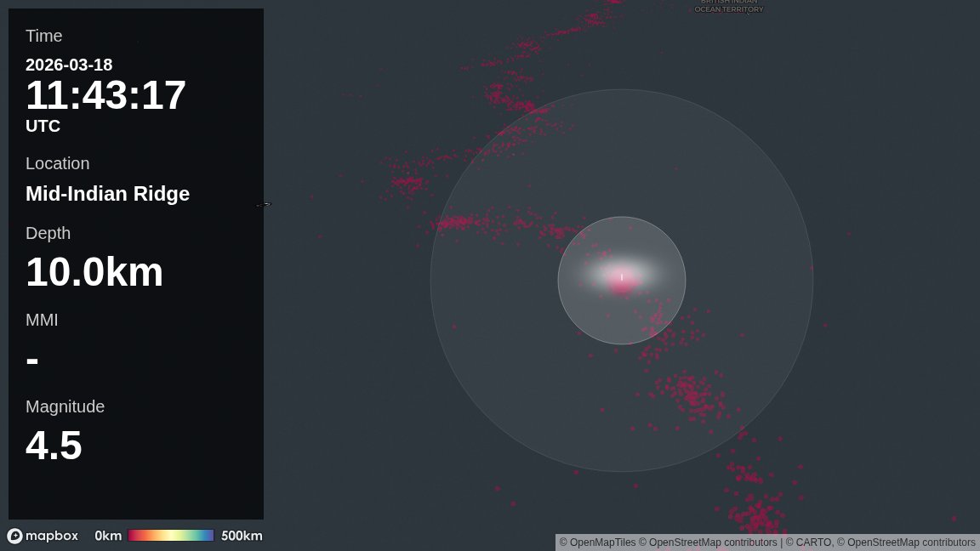Select the Location label Mid-Indian Ridge
The image size is (980, 551).
tap(108, 194)
